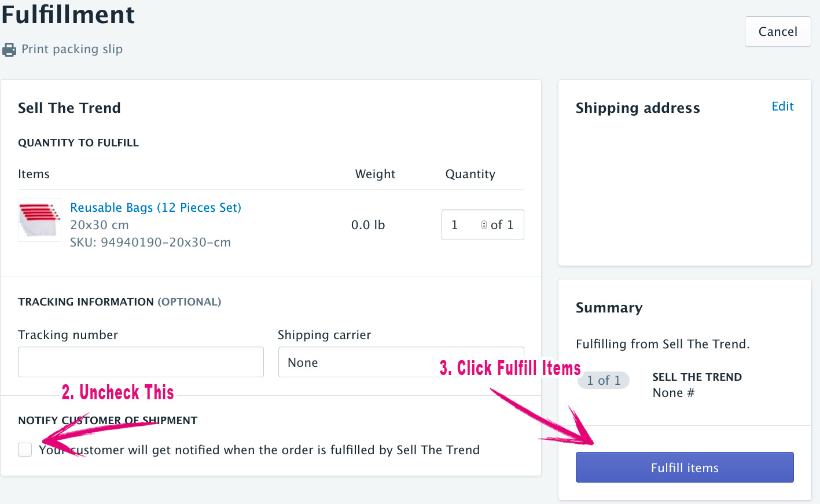Click the Reusable Bags product thumbnail
The height and width of the screenshot is (504, 820).
pyautogui.click(x=39, y=220)
